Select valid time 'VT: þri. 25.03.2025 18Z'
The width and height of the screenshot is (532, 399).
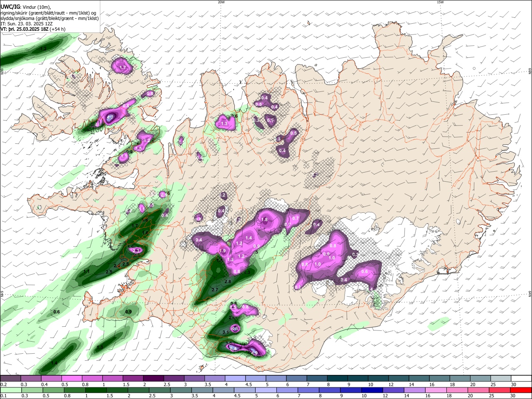[24, 30]
